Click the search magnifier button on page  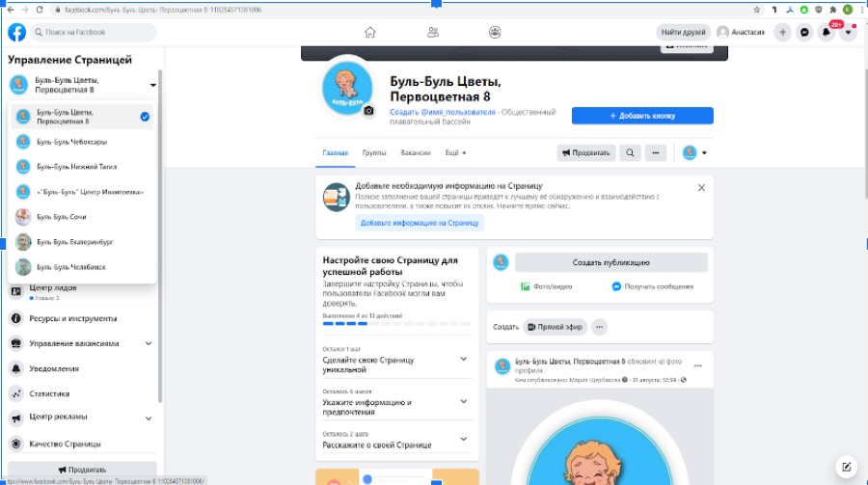click(x=630, y=152)
